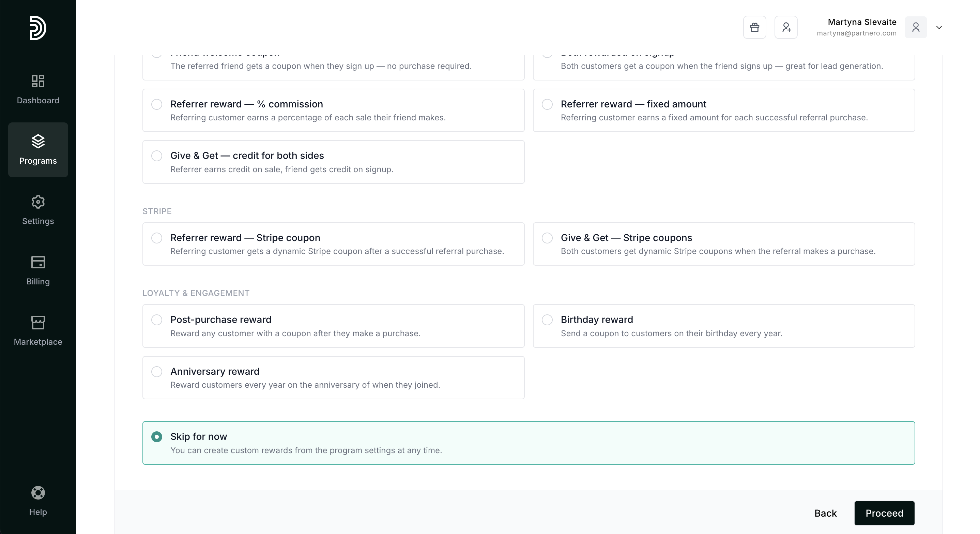Open the Programs section
Screen dimensions: 980x534
(38, 150)
